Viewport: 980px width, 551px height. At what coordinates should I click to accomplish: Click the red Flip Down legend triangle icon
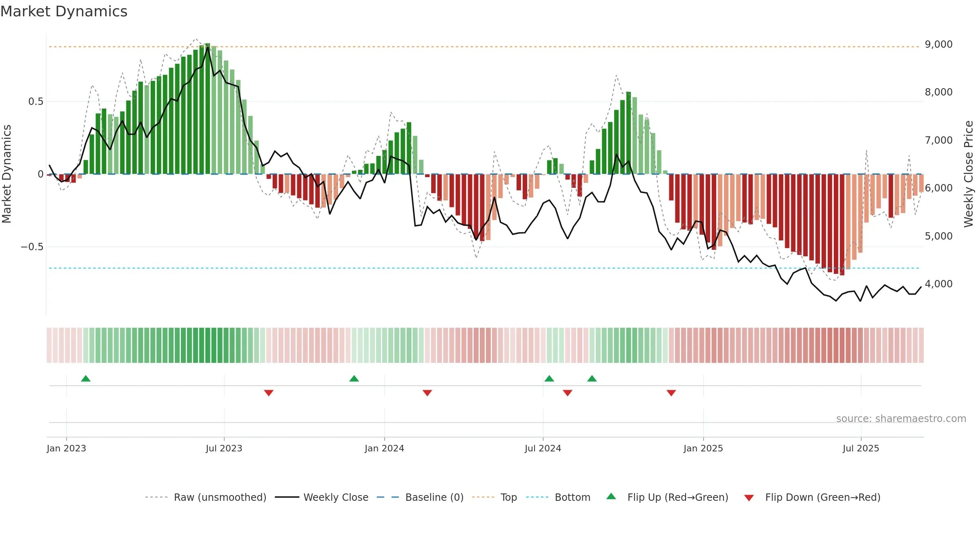(x=749, y=498)
